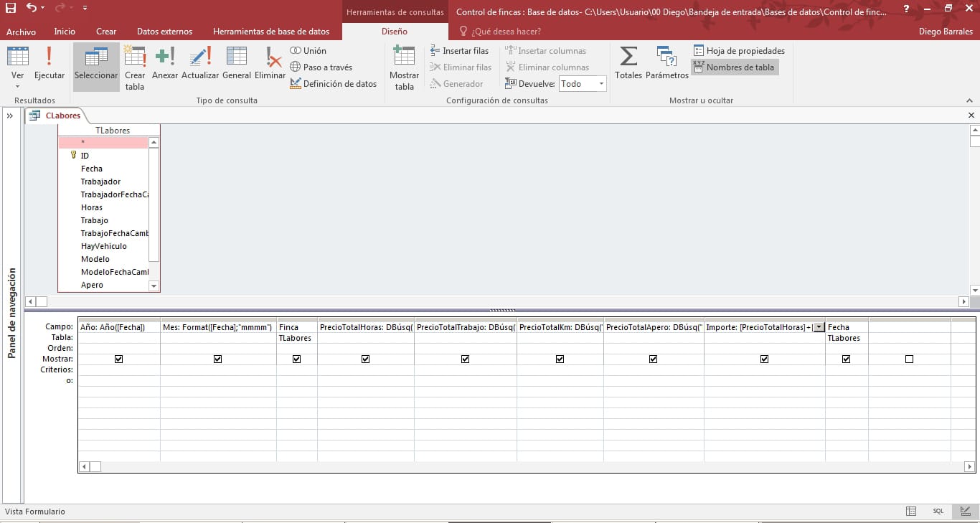Click design view icon in status bar
The image size is (980, 523).
click(965, 512)
